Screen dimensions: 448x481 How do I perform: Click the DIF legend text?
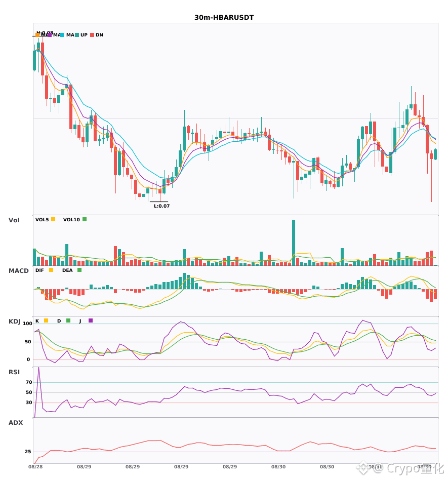tap(39, 270)
